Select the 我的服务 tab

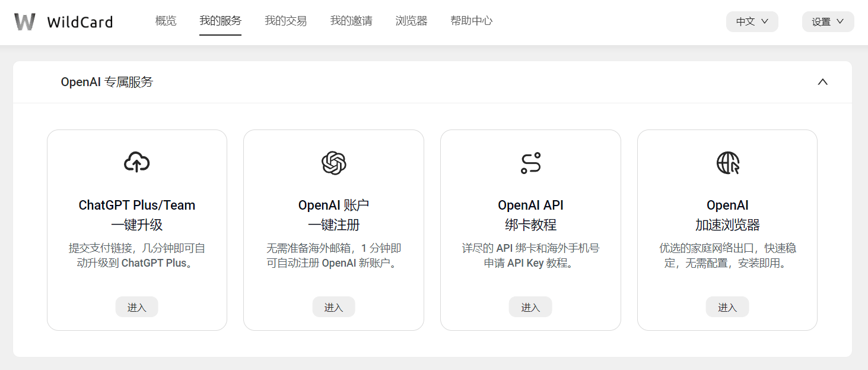[220, 21]
